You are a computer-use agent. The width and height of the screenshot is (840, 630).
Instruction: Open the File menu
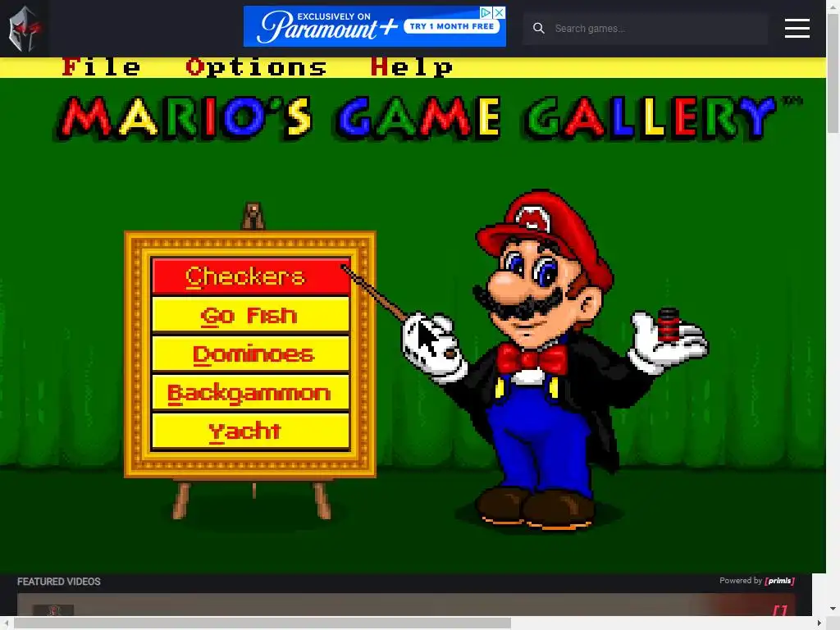(x=101, y=67)
